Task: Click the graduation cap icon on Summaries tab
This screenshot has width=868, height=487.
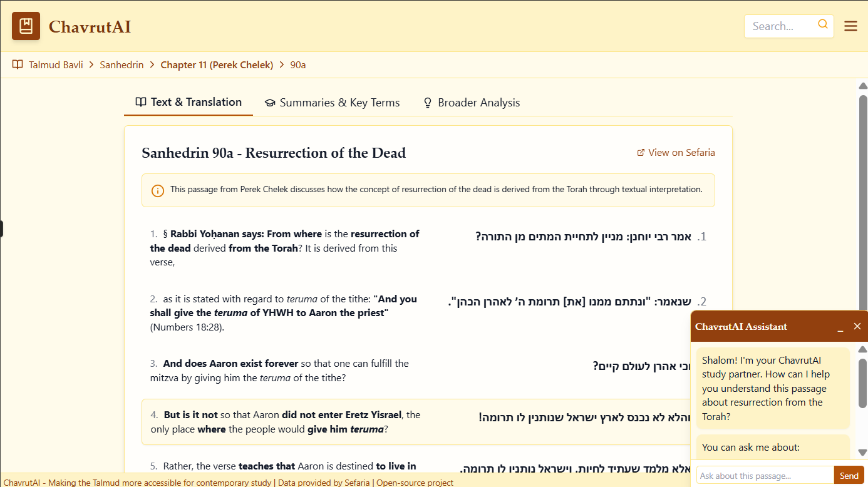Action: 270,103
